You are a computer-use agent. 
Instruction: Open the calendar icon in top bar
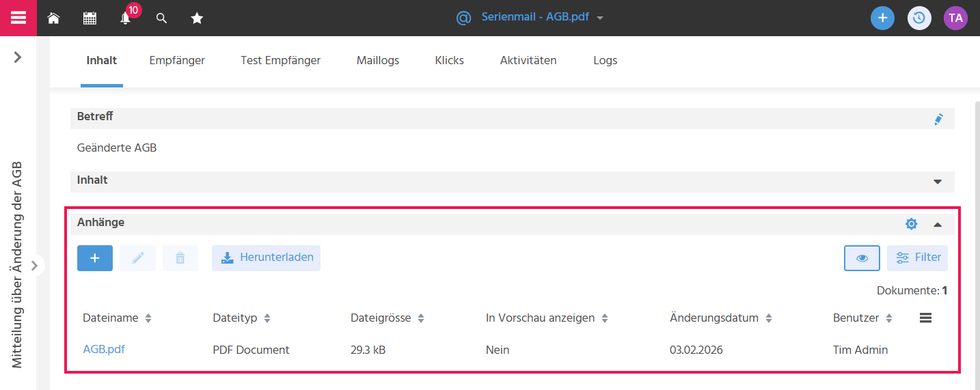point(90,18)
